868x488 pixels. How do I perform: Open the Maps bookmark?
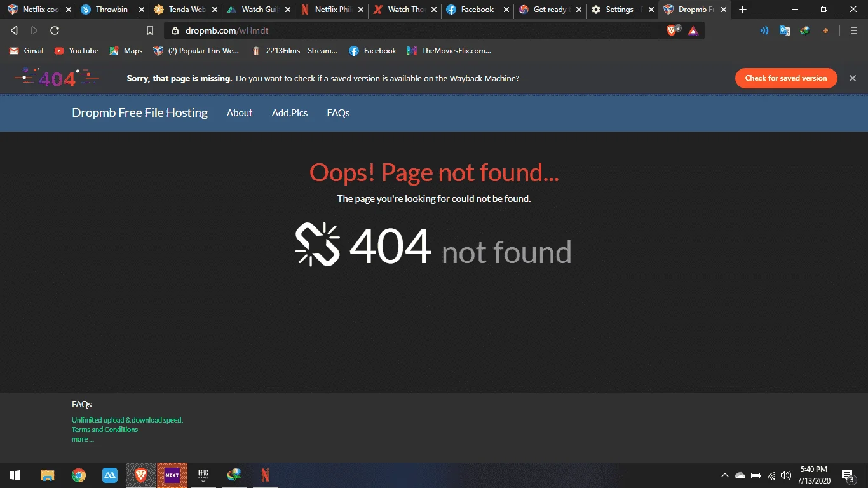(x=126, y=51)
